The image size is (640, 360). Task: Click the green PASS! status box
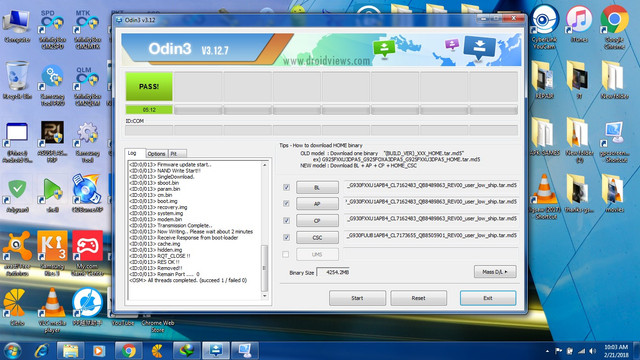149,87
